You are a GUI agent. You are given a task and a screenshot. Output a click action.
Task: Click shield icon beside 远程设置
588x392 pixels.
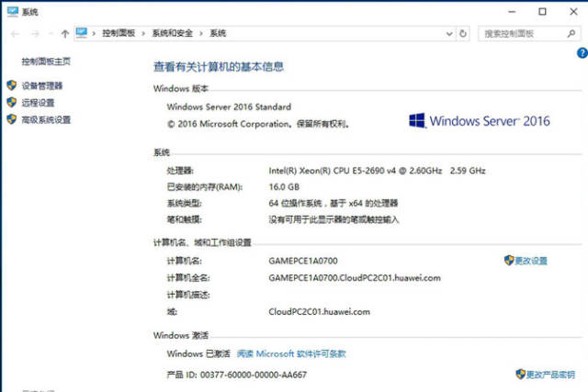(12, 102)
